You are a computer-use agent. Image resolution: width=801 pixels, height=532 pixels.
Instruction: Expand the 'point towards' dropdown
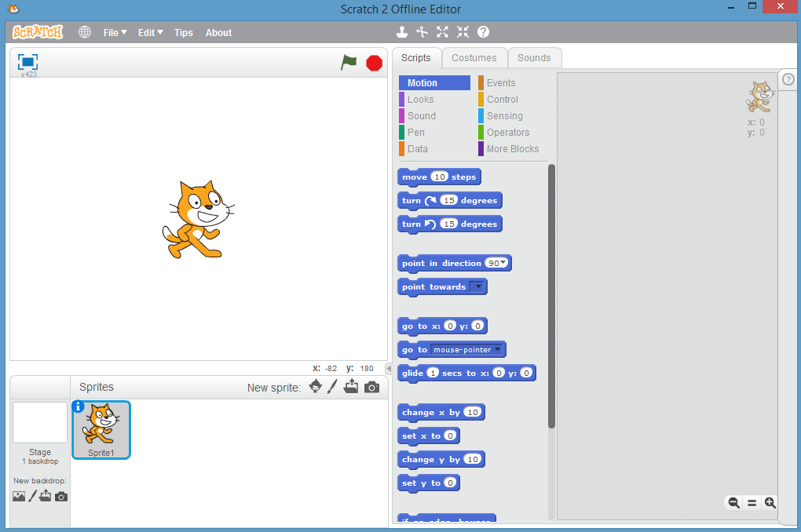coord(477,287)
